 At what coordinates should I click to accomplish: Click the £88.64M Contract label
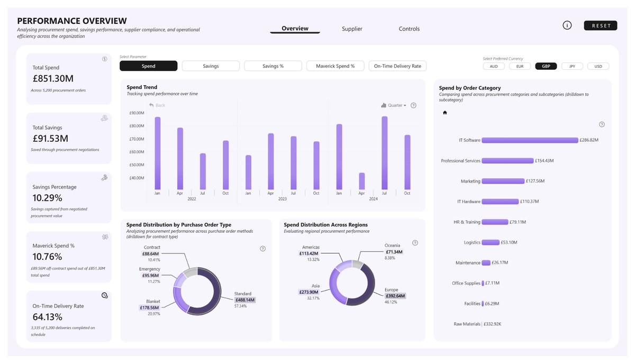(x=151, y=254)
